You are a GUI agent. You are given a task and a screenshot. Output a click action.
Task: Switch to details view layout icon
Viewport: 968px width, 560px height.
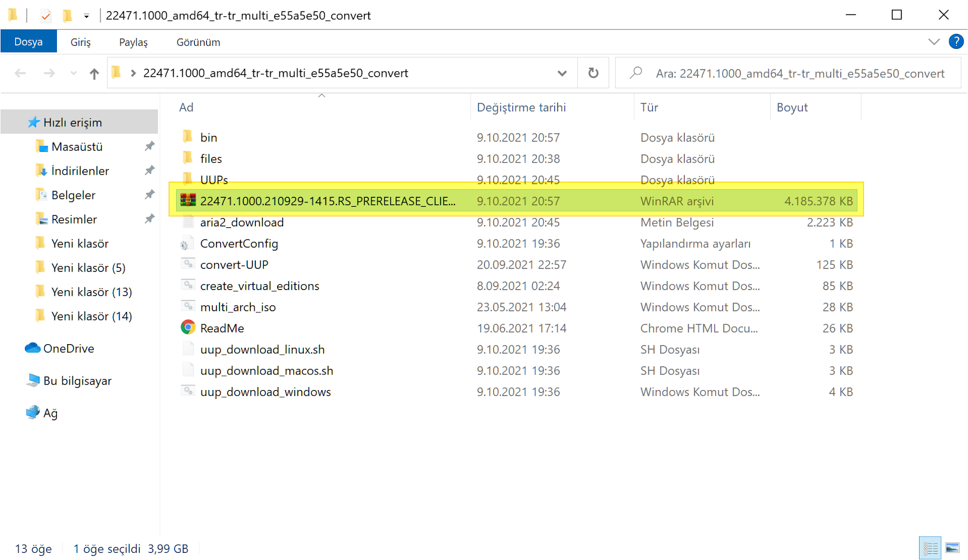pyautogui.click(x=930, y=548)
